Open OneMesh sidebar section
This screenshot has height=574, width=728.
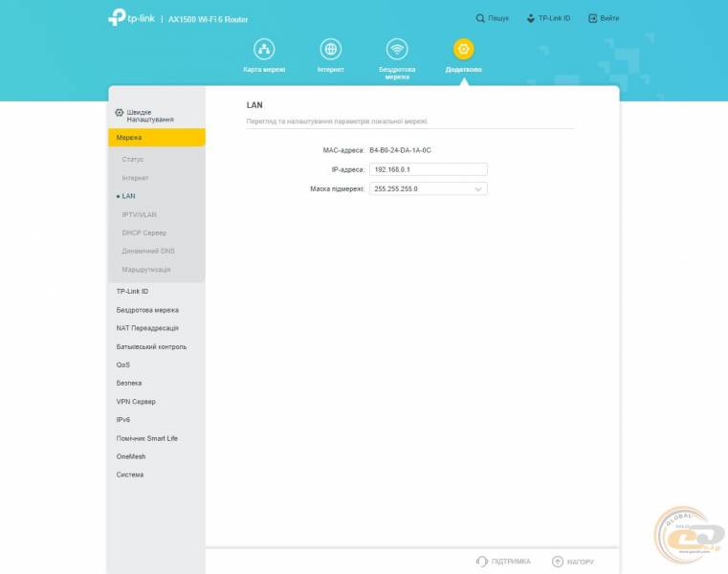point(131,456)
